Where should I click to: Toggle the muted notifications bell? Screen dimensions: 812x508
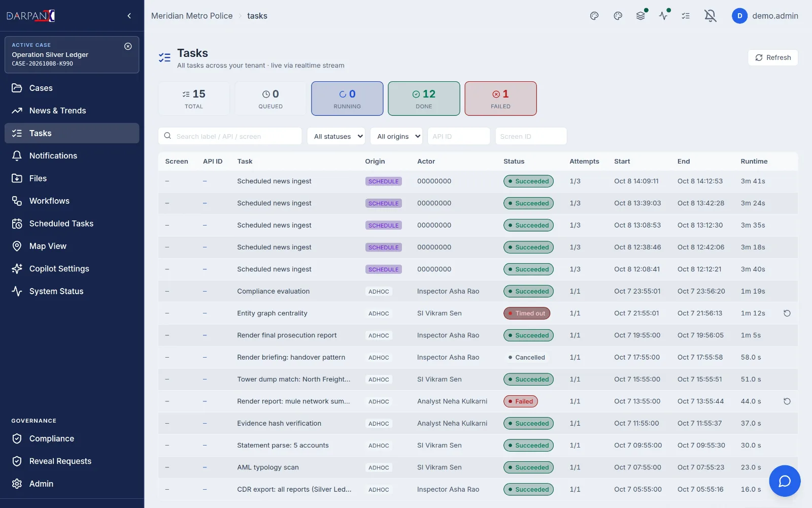tap(710, 16)
